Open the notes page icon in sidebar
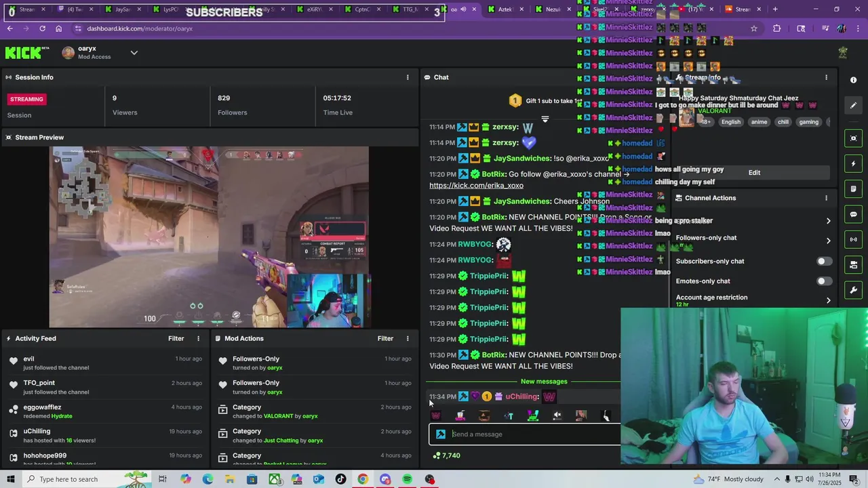Image resolution: width=868 pixels, height=488 pixels. [853, 189]
